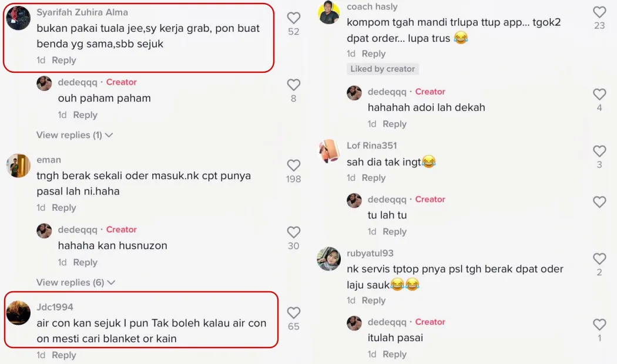Open Syarifah Zuhira Alma's profile avatar
This screenshot has width=617, height=364.
[x=18, y=18]
